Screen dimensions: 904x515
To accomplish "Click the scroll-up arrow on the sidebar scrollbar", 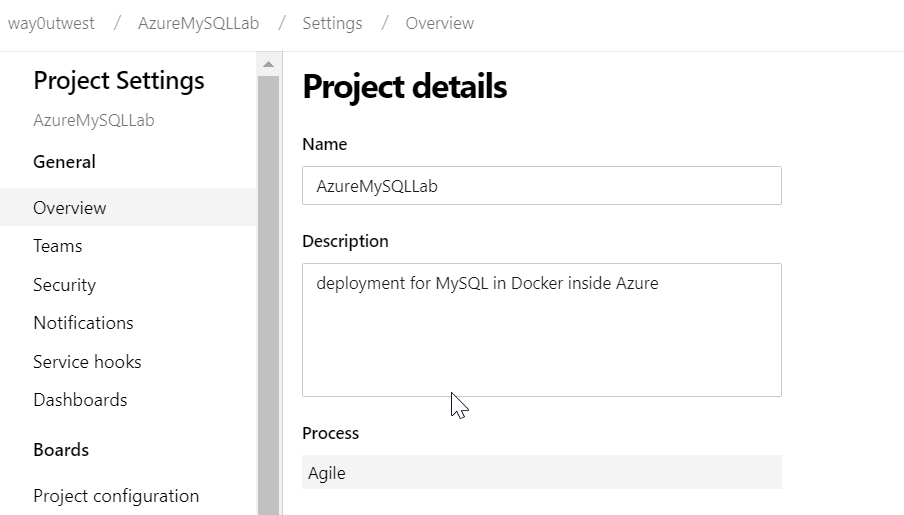I will pyautogui.click(x=267, y=64).
